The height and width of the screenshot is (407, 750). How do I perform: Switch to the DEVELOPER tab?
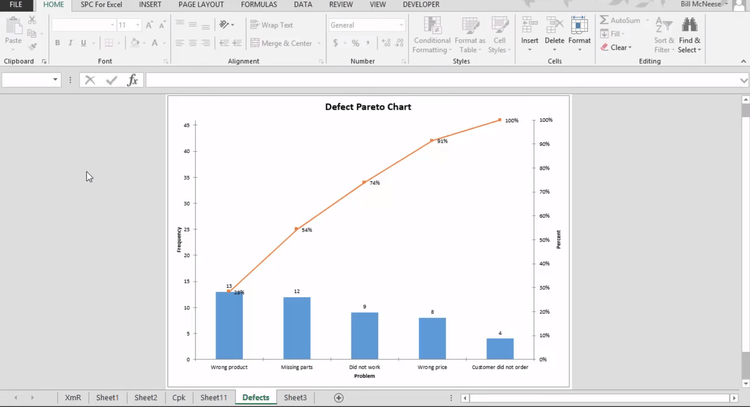pos(421,5)
